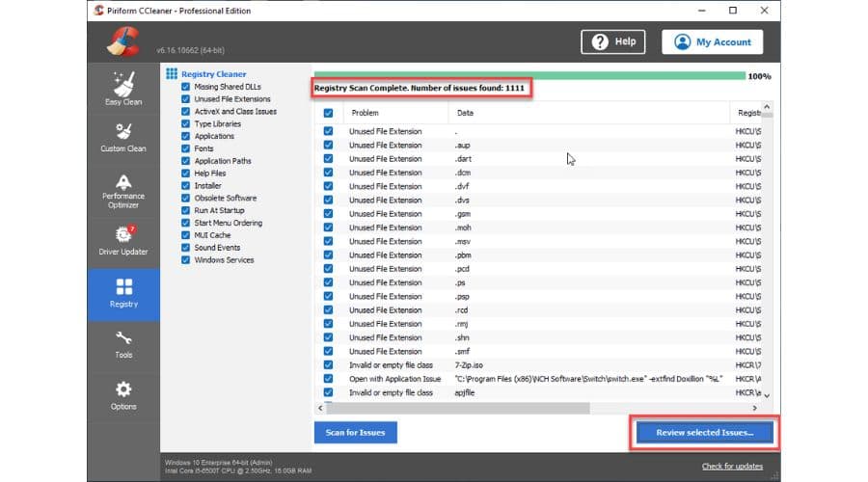Uncheck the 7-Zip.iso issue checkbox
This screenshot has width=868, height=482.
coord(328,365)
